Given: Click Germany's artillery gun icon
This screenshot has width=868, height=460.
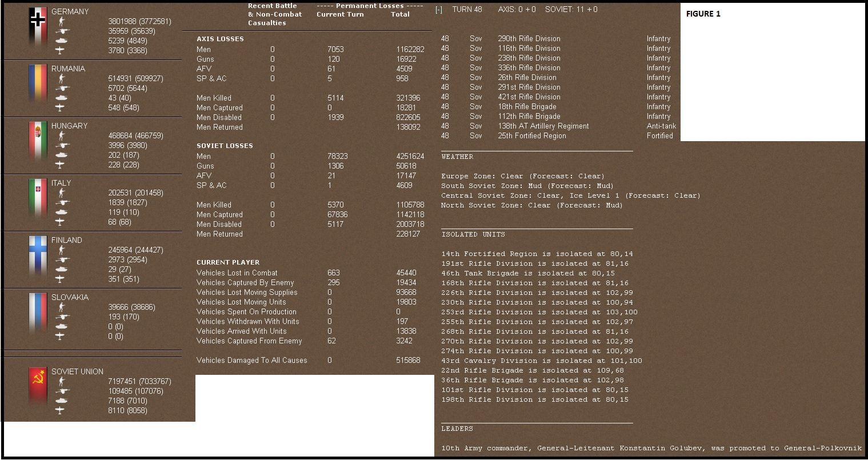Looking at the screenshot, I should [61, 31].
